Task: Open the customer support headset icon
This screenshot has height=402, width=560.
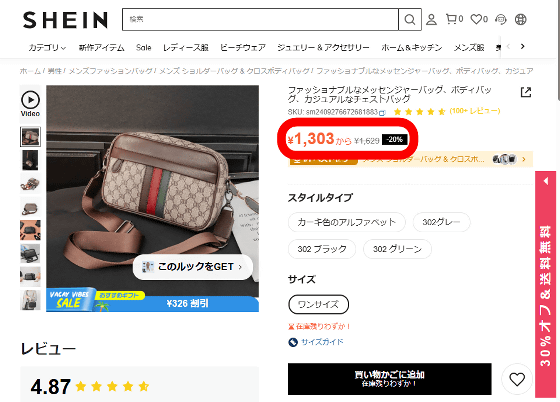Action: (x=501, y=19)
